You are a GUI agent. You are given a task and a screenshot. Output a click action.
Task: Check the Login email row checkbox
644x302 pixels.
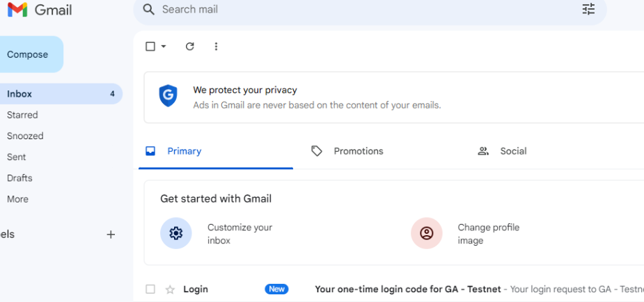click(150, 289)
